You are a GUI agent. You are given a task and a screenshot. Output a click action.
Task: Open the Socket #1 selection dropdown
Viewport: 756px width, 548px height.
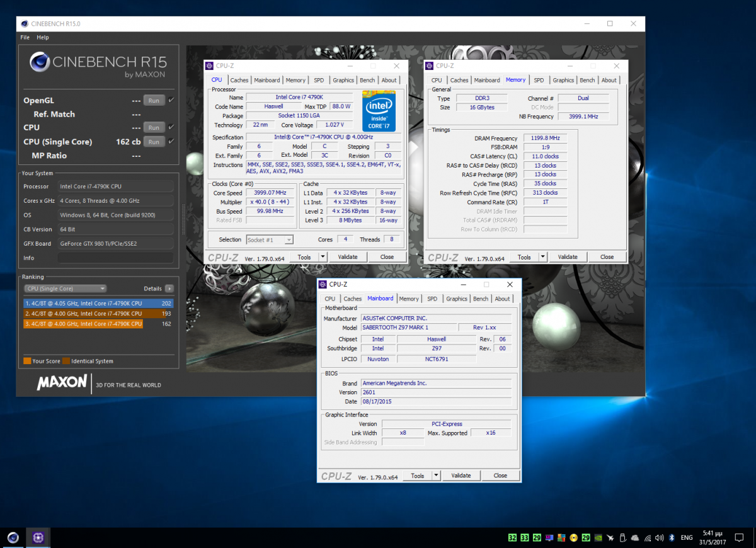[x=270, y=240]
